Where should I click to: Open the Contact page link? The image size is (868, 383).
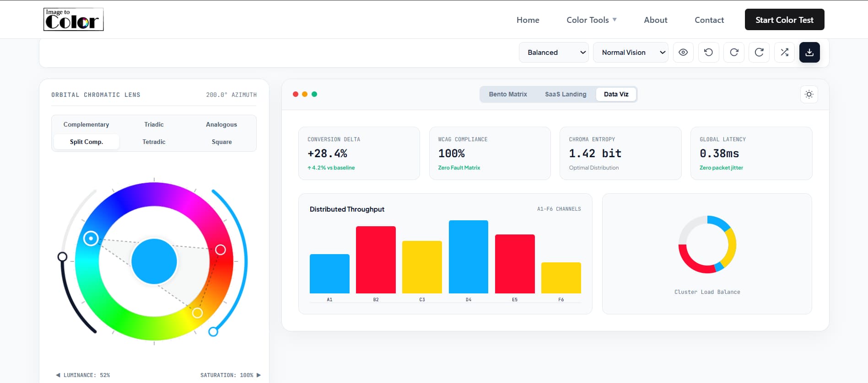(709, 20)
